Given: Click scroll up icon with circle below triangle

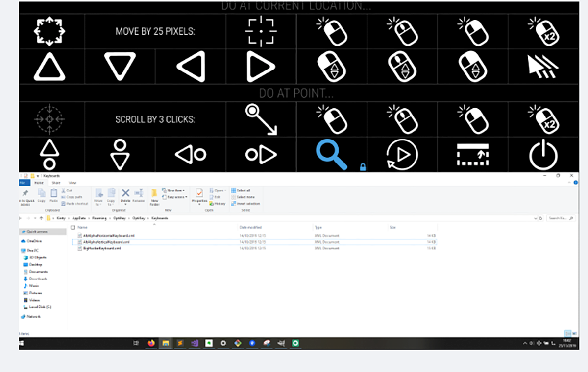Looking at the screenshot, I should point(49,154).
